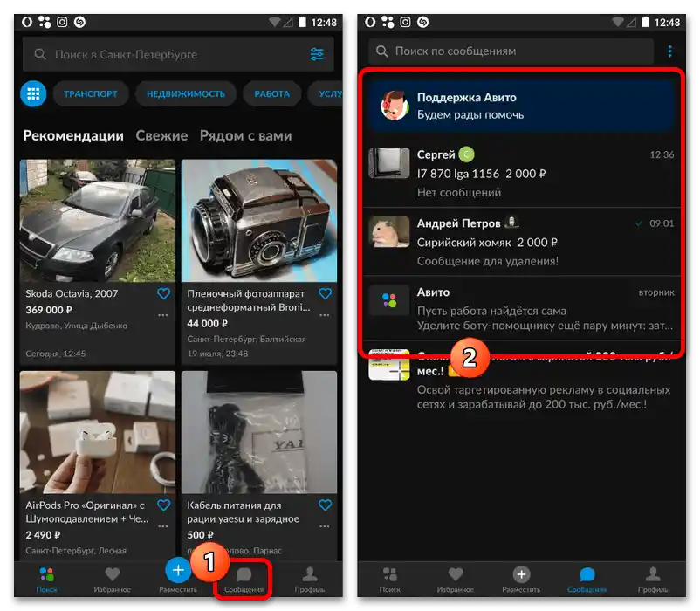Tap the battery icon in left status bar

[x=302, y=22]
